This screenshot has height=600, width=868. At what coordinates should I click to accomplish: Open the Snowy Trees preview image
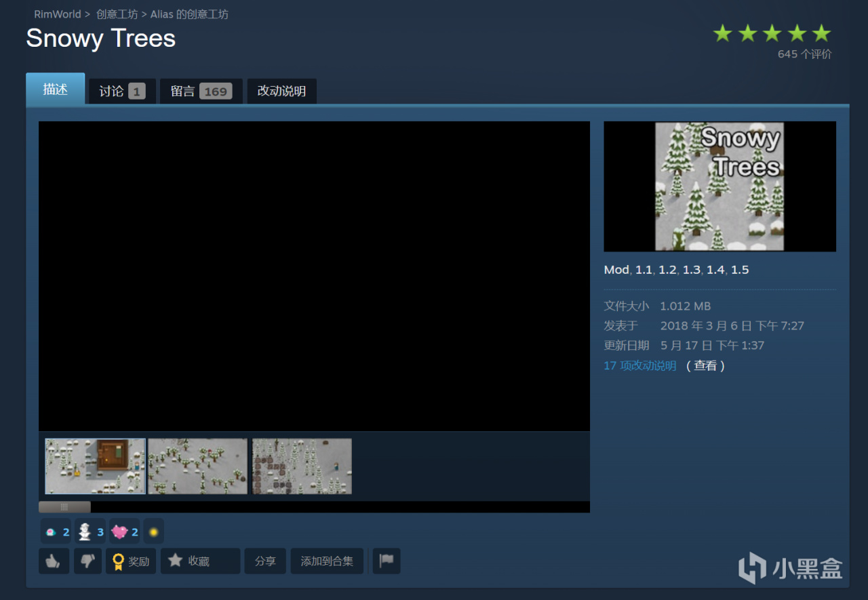719,186
